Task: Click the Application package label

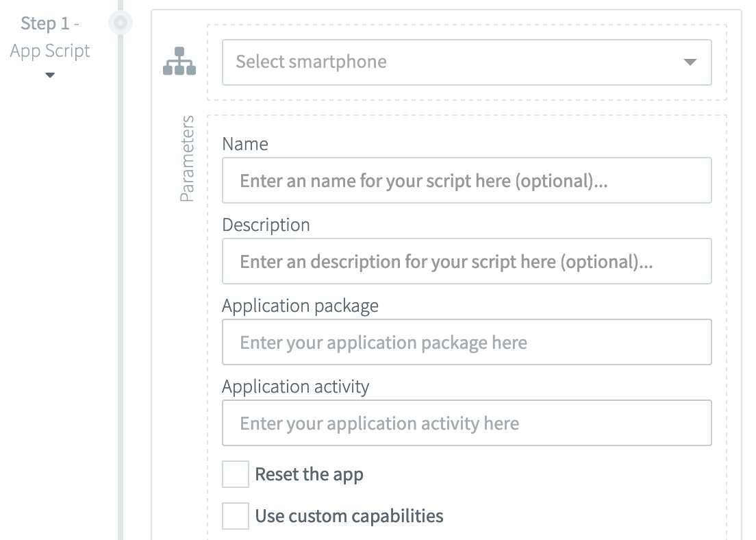Action: [x=300, y=306]
